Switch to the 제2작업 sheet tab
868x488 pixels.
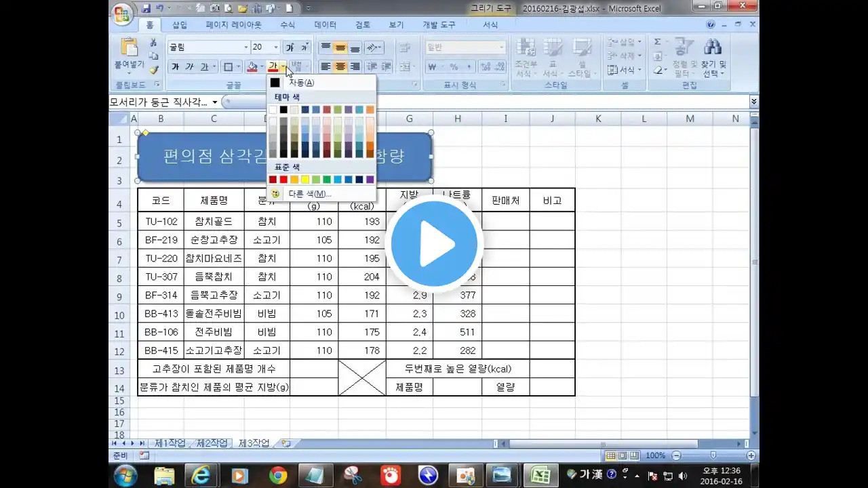click(x=212, y=443)
